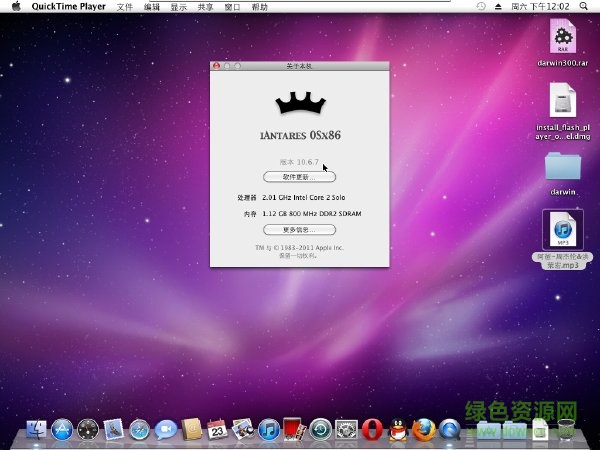Open the 文件 menu

tap(124, 6)
